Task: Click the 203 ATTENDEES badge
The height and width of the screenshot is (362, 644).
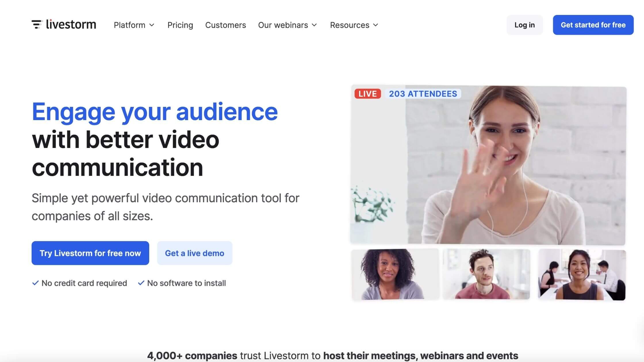Action: pos(423,94)
